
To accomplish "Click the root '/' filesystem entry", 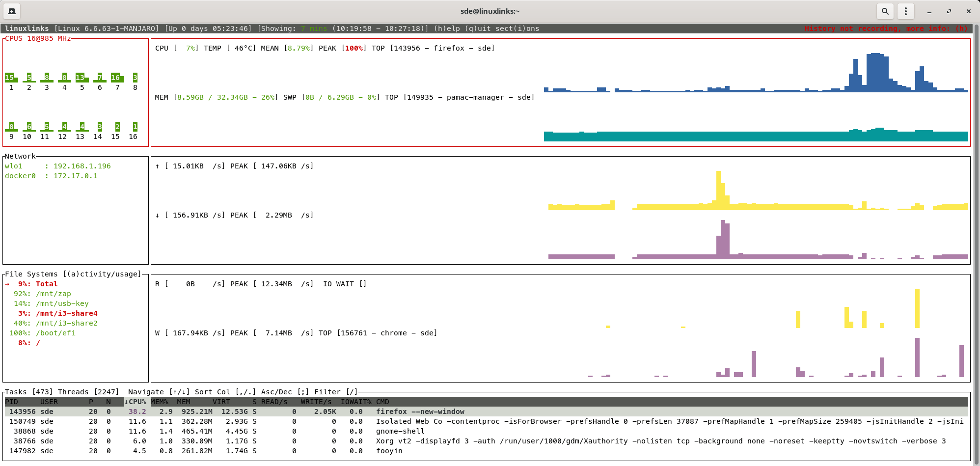I will [x=29, y=343].
